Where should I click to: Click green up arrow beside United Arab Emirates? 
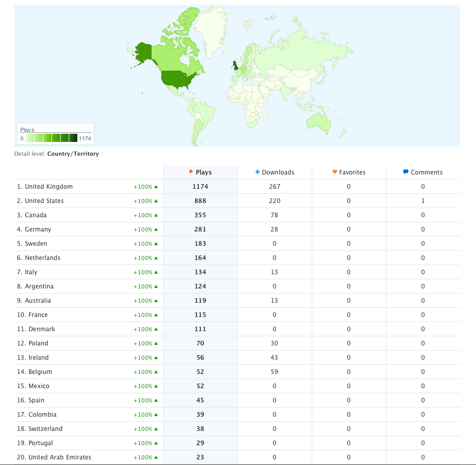click(156, 457)
